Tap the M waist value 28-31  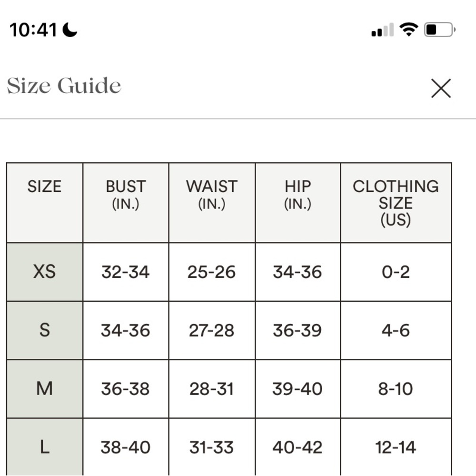pyautogui.click(x=212, y=388)
